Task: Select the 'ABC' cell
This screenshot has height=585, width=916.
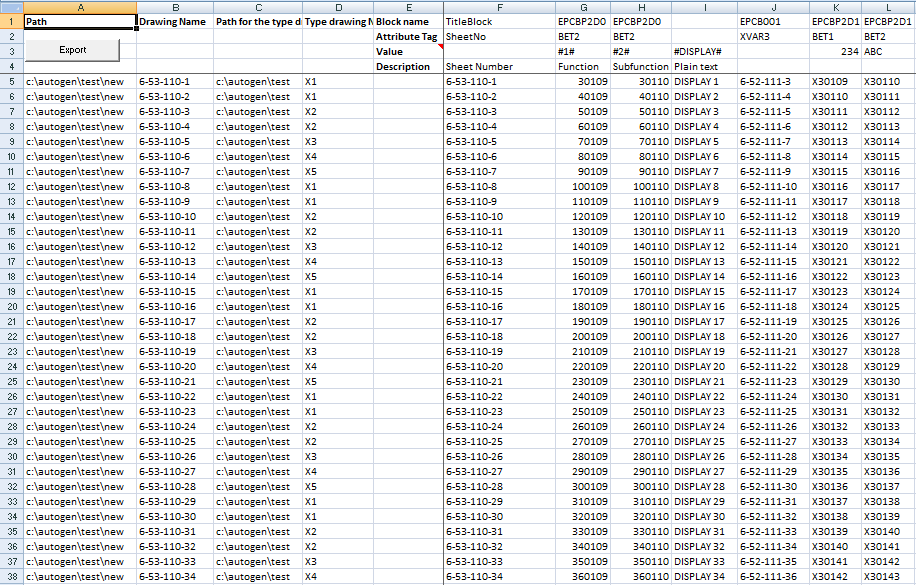Action: tap(889, 51)
